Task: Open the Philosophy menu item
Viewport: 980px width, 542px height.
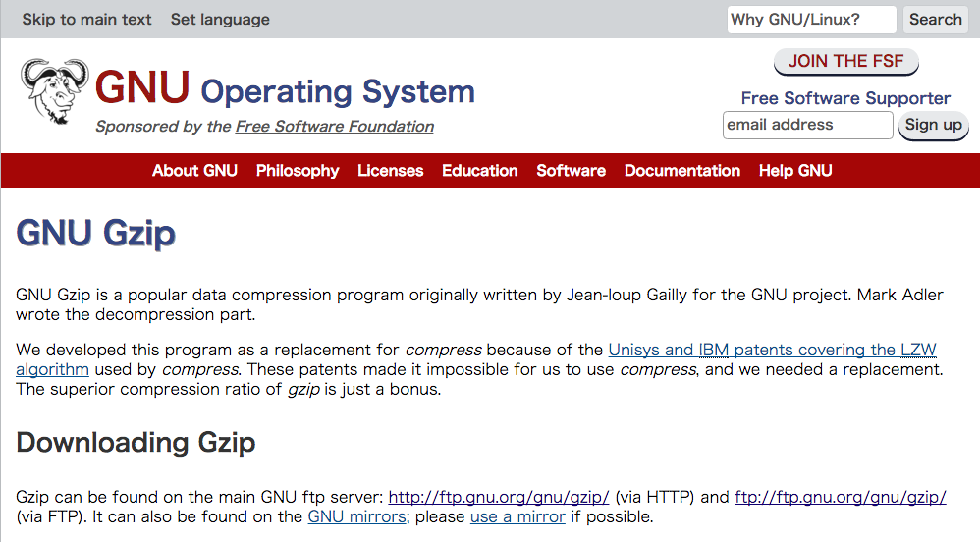Action: (298, 171)
